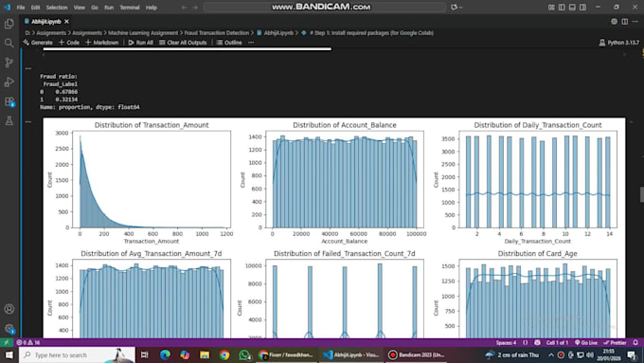Viewport: 644px width, 363px height.
Task: Open the Terminal menu
Action: (x=130, y=8)
